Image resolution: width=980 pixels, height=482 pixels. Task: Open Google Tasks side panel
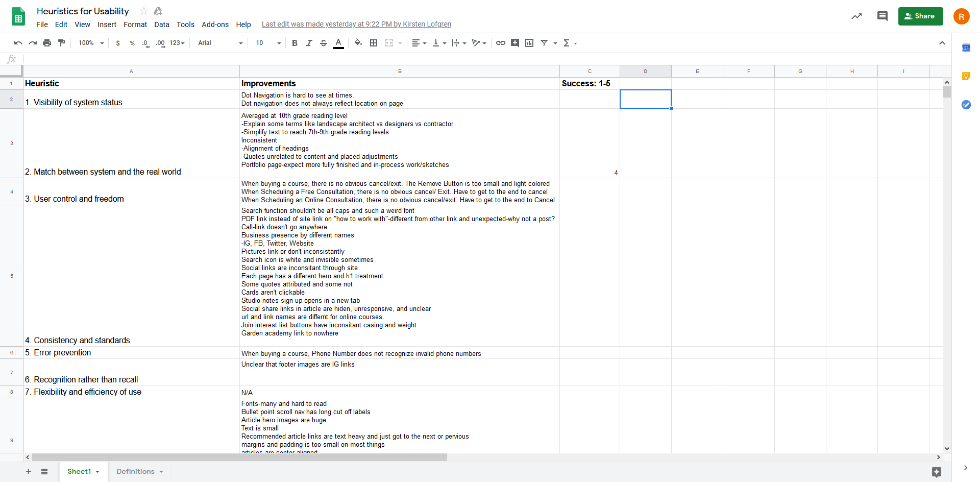[966, 105]
